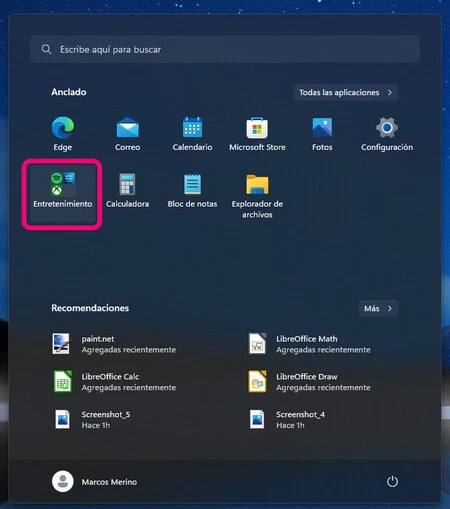Open Explorador de archivos
The height and width of the screenshot is (509, 450).
click(257, 196)
